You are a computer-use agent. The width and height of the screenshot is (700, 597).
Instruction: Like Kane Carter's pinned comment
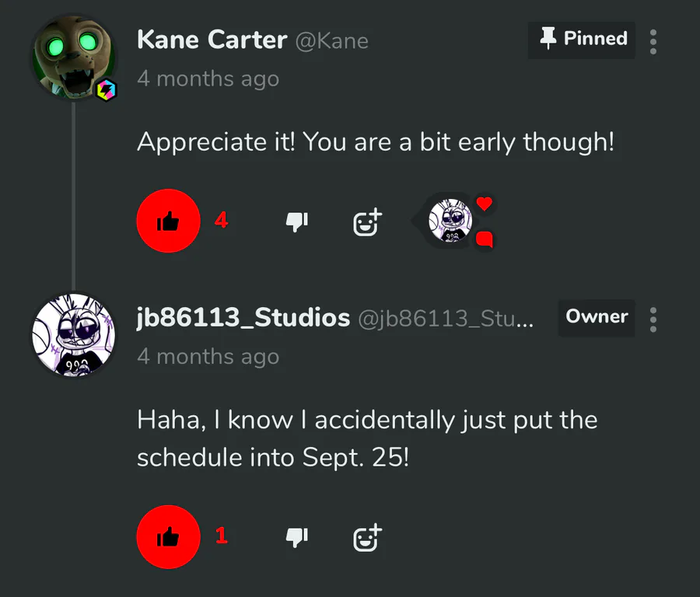(x=168, y=222)
